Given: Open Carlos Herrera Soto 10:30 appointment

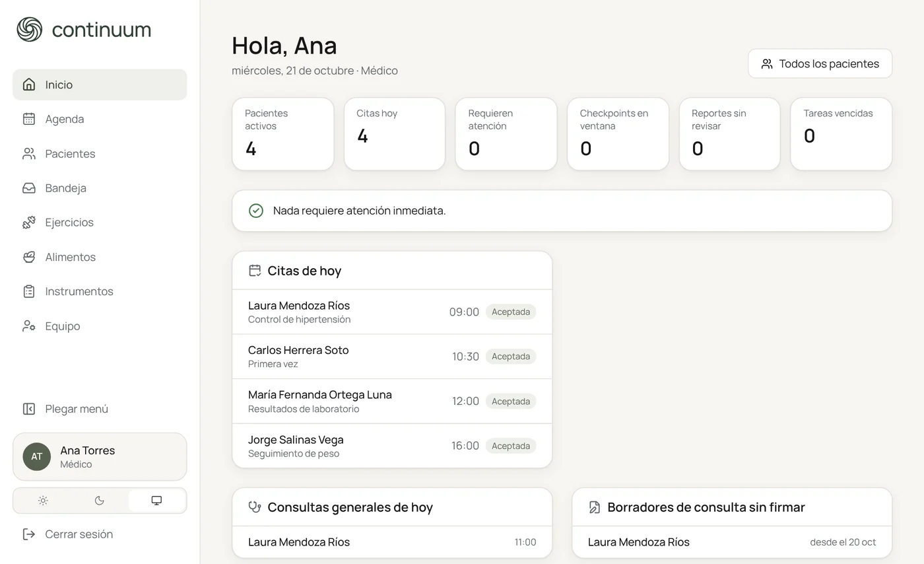Looking at the screenshot, I should pos(392,357).
